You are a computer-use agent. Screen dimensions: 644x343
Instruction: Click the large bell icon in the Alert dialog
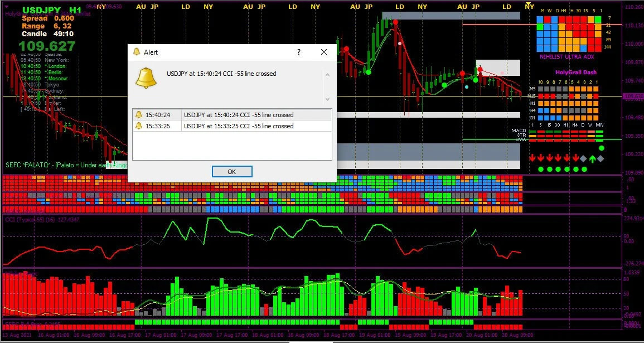pyautogui.click(x=146, y=77)
